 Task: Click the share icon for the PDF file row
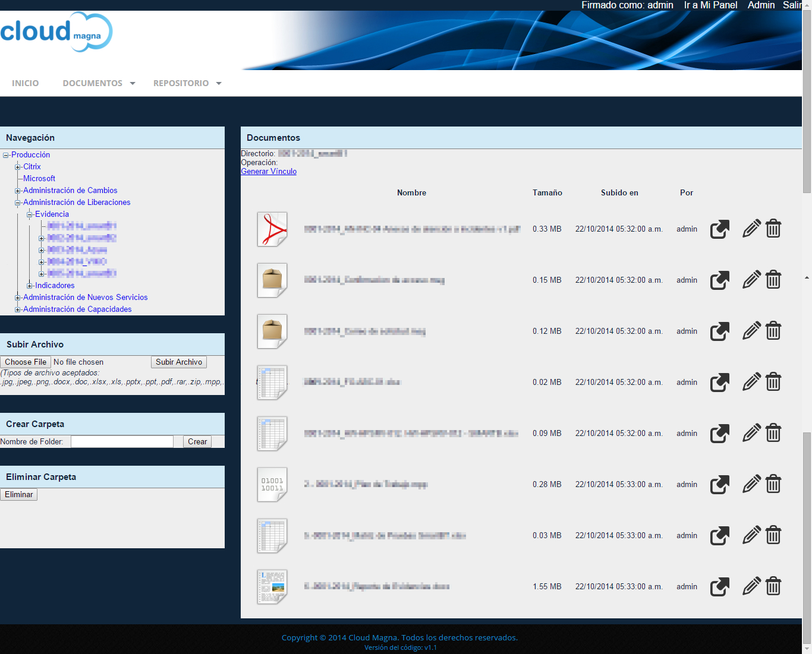(x=719, y=229)
